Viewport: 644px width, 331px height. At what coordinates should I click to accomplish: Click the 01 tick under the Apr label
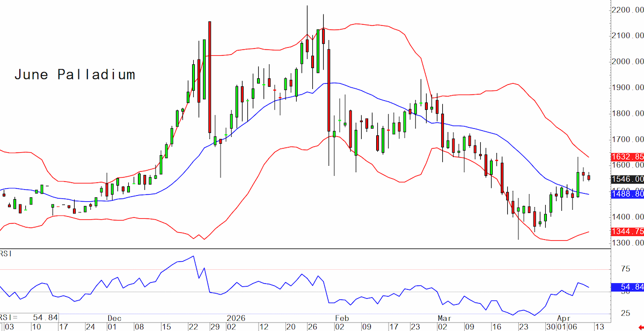point(560,327)
